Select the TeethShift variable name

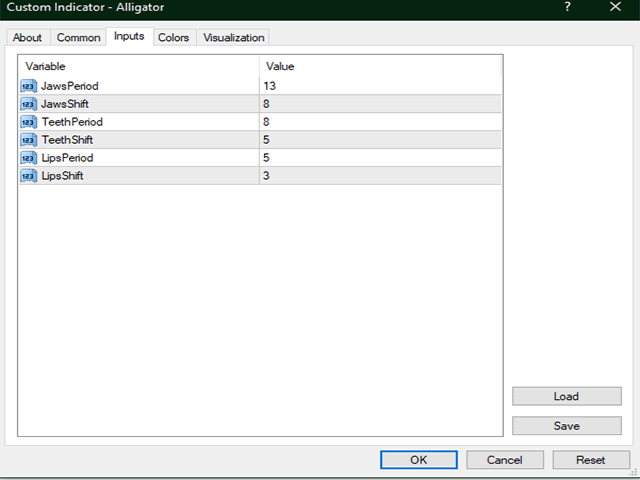pos(67,140)
